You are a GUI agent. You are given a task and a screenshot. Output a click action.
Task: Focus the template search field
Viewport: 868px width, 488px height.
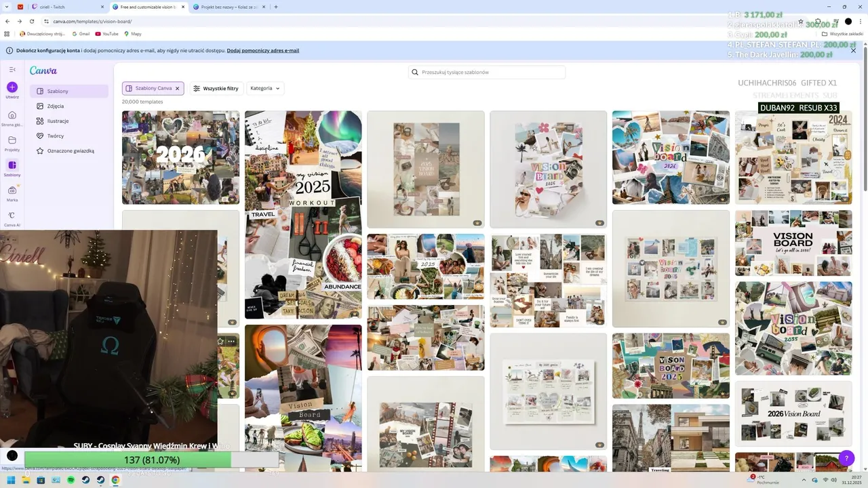(x=487, y=72)
